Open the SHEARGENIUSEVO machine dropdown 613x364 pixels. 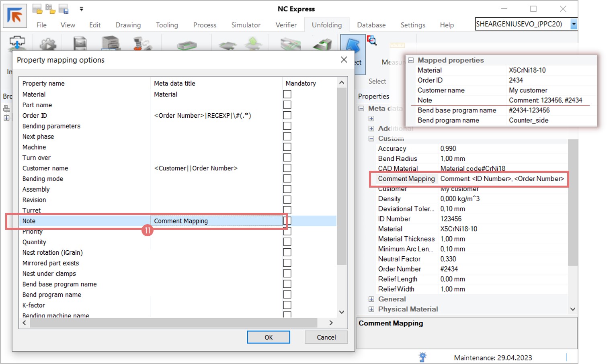pos(574,25)
